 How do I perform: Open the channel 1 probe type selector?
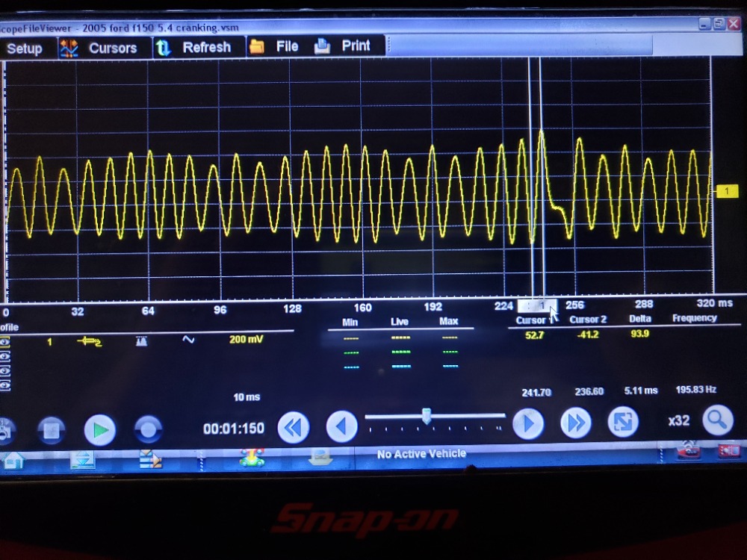pos(90,340)
